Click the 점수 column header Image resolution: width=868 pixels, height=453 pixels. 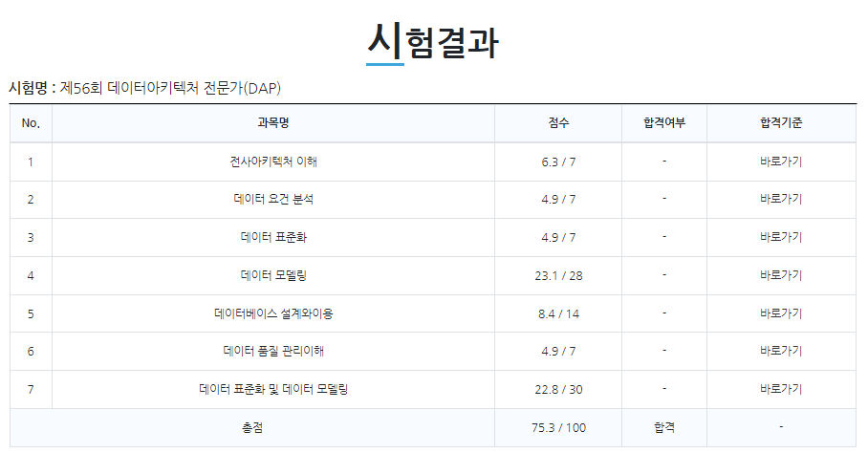pos(558,122)
